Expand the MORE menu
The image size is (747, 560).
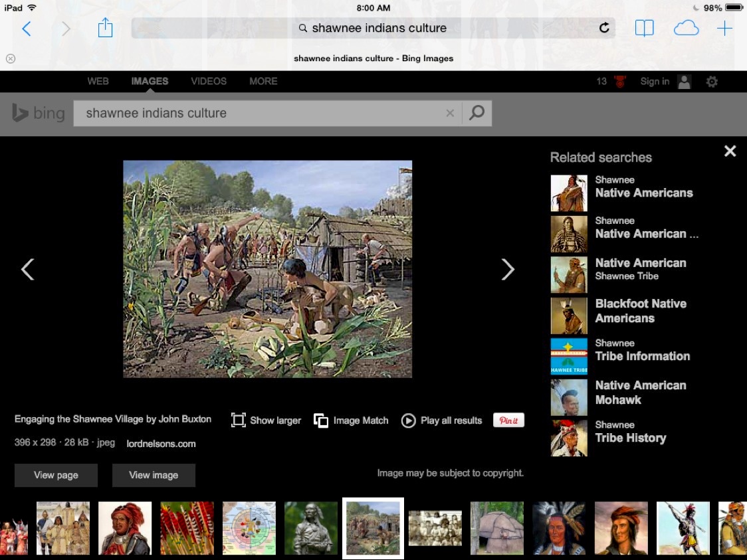263,81
